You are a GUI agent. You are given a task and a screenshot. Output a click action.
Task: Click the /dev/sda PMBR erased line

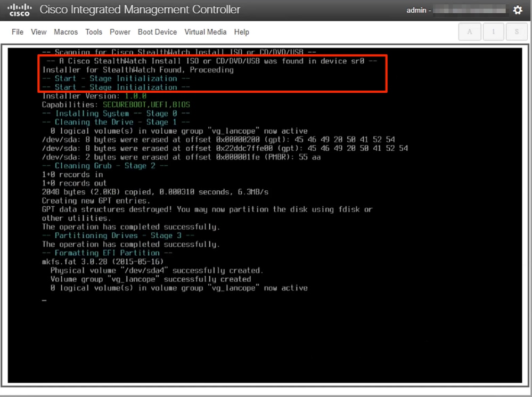pos(181,157)
